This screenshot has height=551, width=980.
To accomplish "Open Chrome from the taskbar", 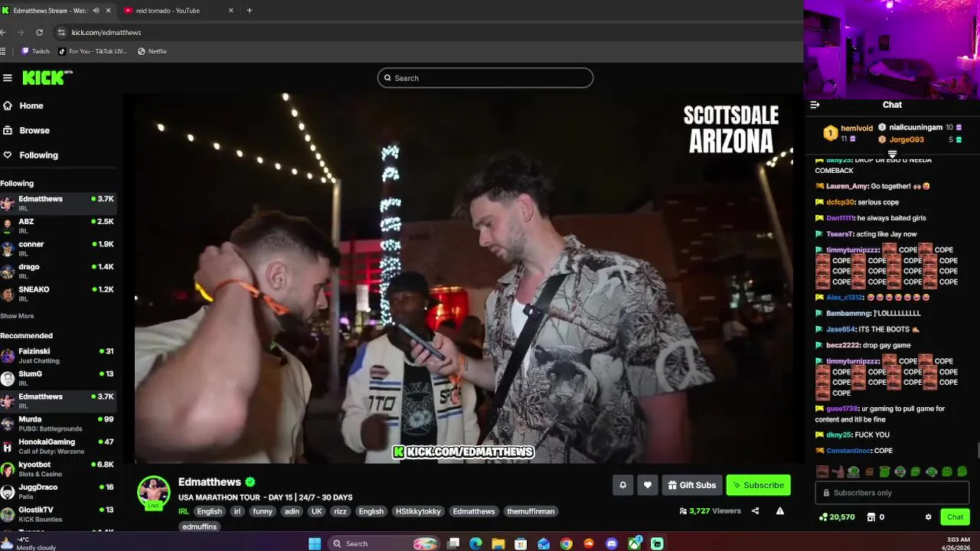I will tap(566, 543).
